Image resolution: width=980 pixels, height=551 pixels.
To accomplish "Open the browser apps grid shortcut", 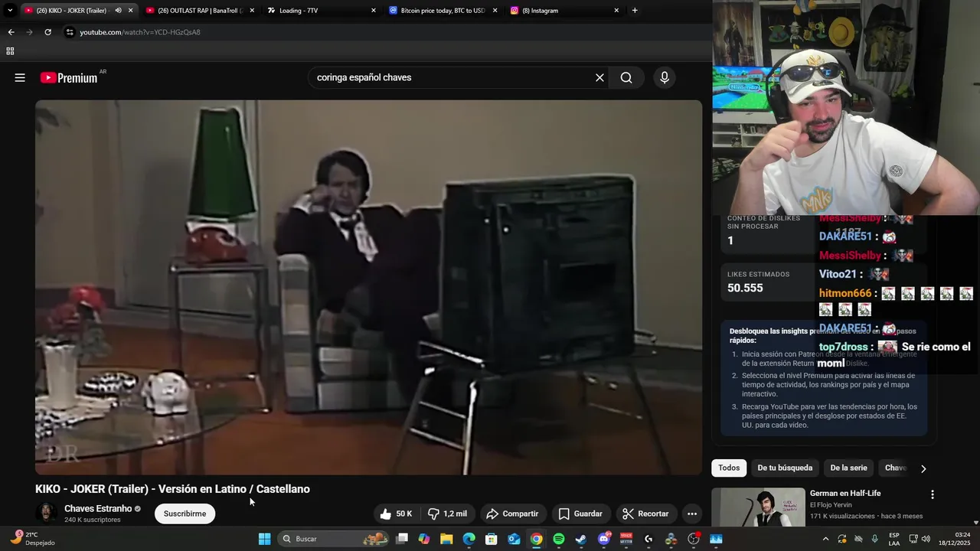I will coord(10,51).
